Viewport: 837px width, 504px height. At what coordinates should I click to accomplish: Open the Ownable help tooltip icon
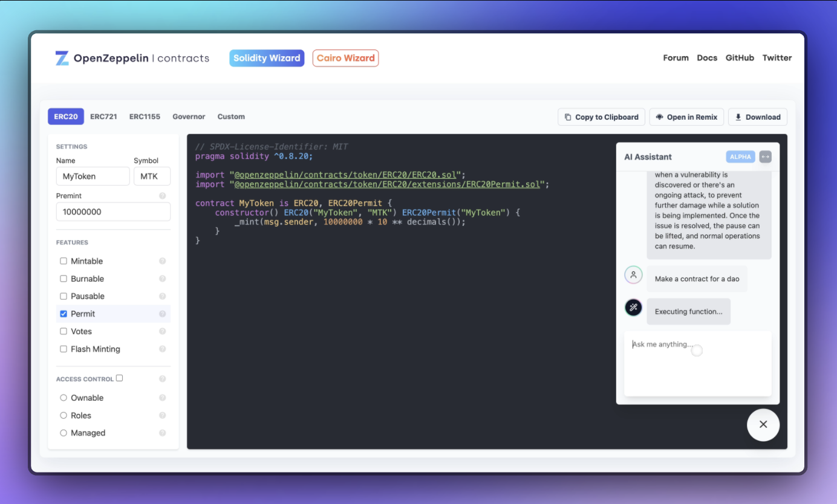162,398
